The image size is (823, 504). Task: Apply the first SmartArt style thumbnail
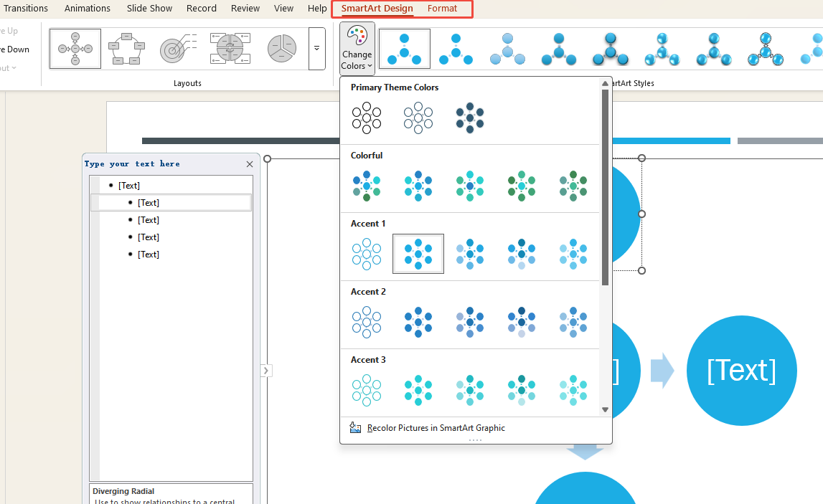405,49
